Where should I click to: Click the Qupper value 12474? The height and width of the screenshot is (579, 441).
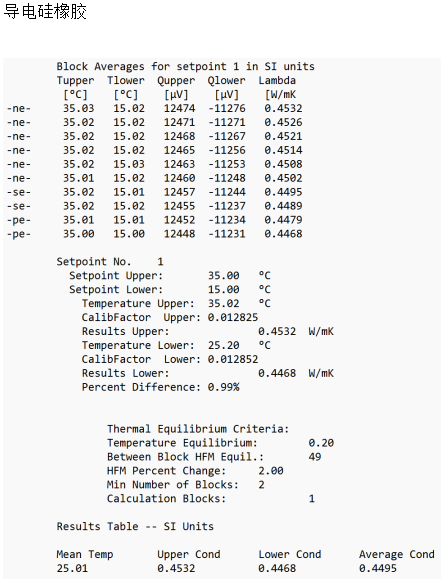tap(180, 109)
